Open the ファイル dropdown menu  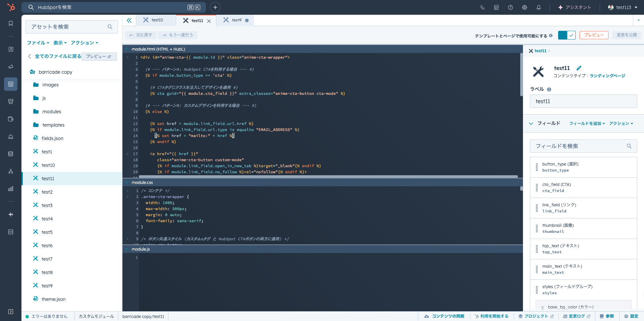(38, 43)
